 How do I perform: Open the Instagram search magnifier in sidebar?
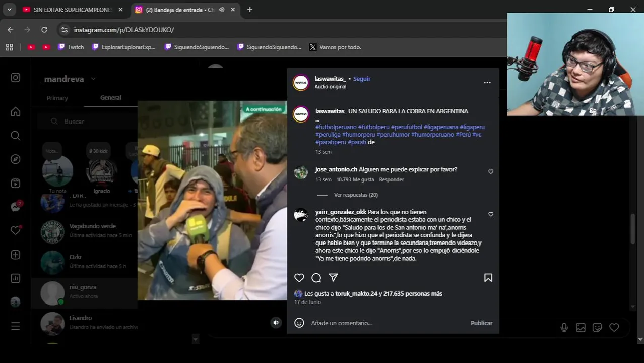[16, 136]
